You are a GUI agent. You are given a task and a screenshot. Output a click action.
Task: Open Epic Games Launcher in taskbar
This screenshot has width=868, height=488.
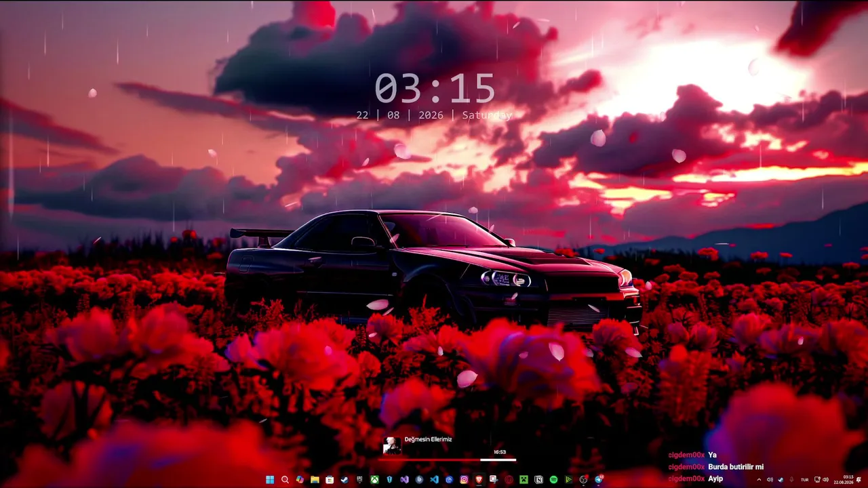(359, 480)
